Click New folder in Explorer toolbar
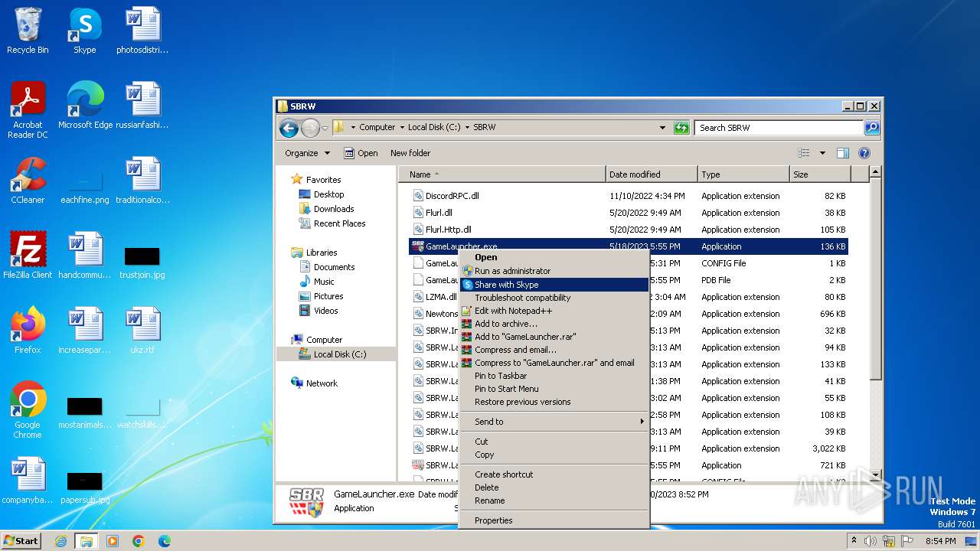980x551 pixels. 410,153
